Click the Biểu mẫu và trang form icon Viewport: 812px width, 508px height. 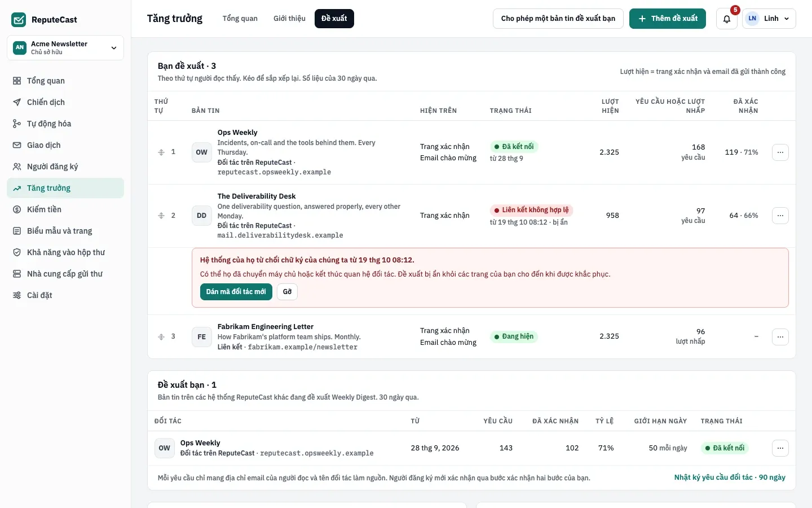pyautogui.click(x=17, y=231)
